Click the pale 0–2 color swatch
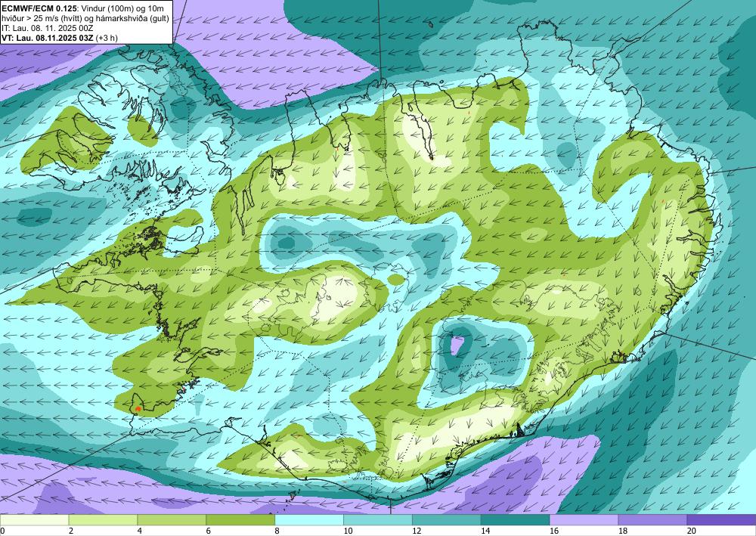The width and height of the screenshot is (756, 536). click(34, 520)
